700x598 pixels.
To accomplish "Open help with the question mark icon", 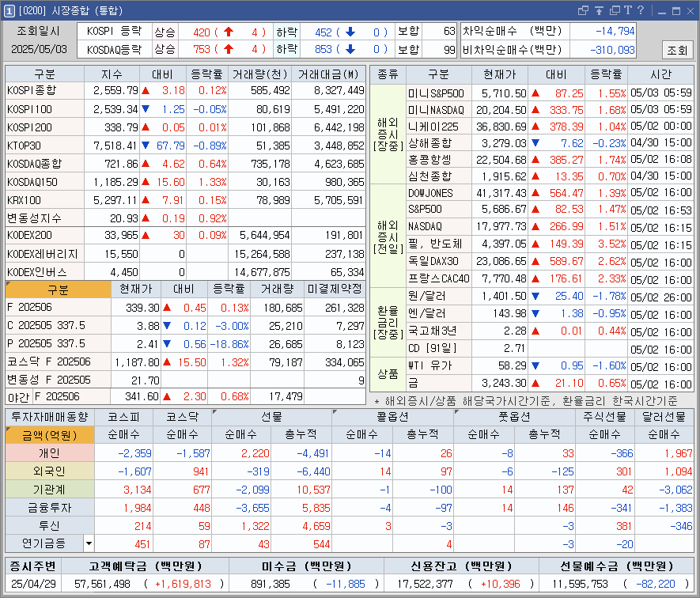I will (641, 10).
